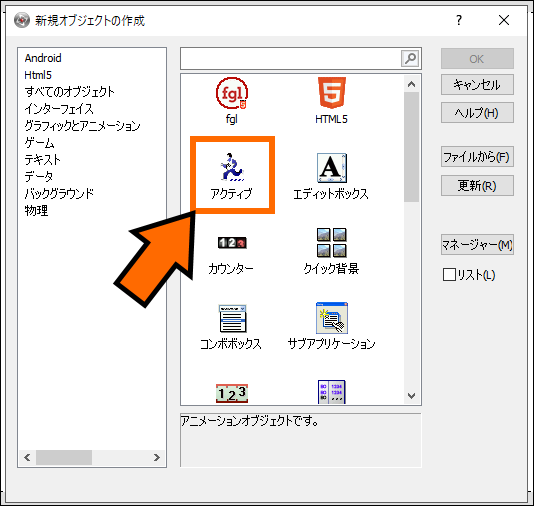Enable the リスト(L) checkbox
Image resolution: width=534 pixels, height=506 pixels.
(449, 274)
